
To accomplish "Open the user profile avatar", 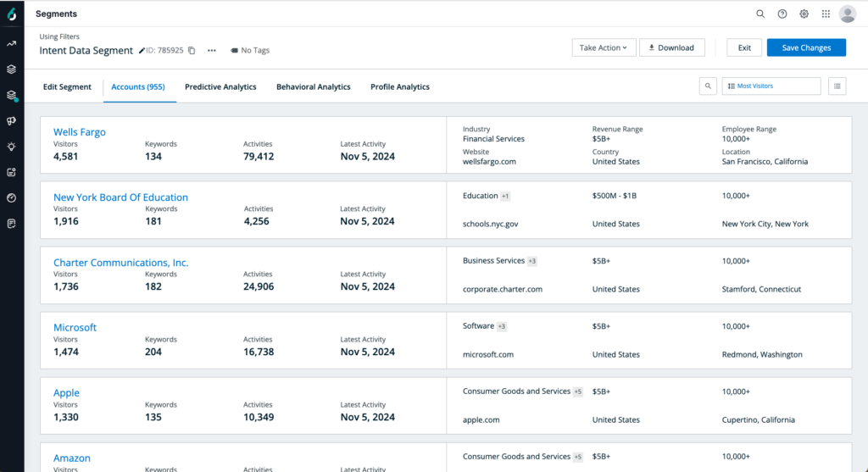I will pos(848,14).
